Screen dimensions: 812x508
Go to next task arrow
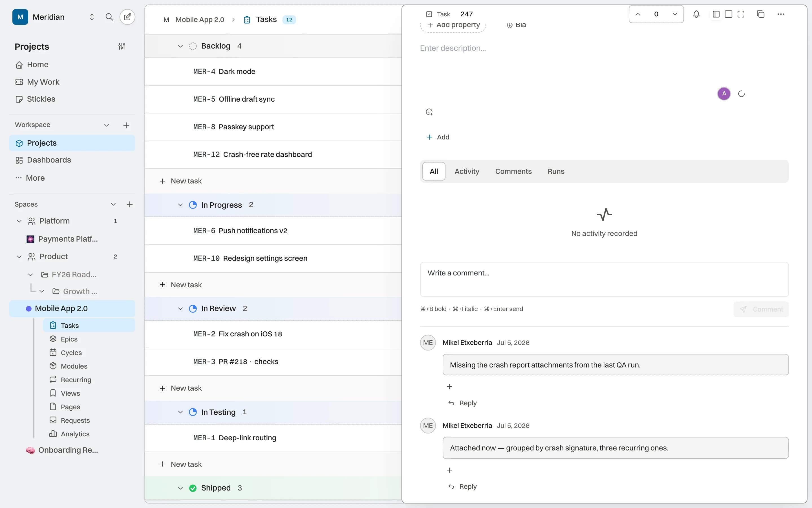pyautogui.click(x=675, y=14)
